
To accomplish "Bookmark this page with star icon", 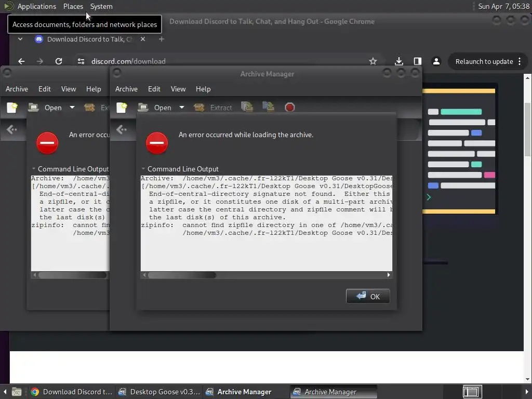I will 373,61.
